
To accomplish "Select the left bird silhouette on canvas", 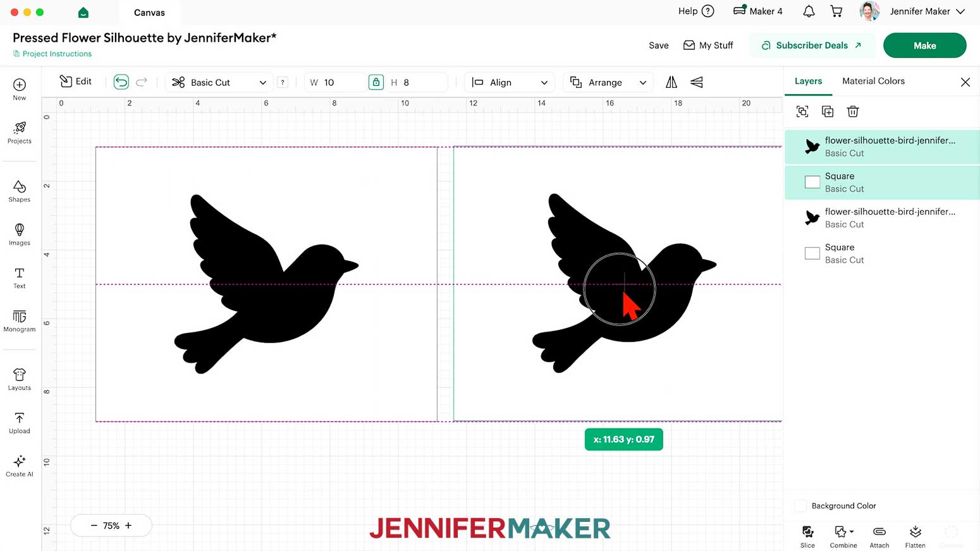I will click(x=266, y=284).
